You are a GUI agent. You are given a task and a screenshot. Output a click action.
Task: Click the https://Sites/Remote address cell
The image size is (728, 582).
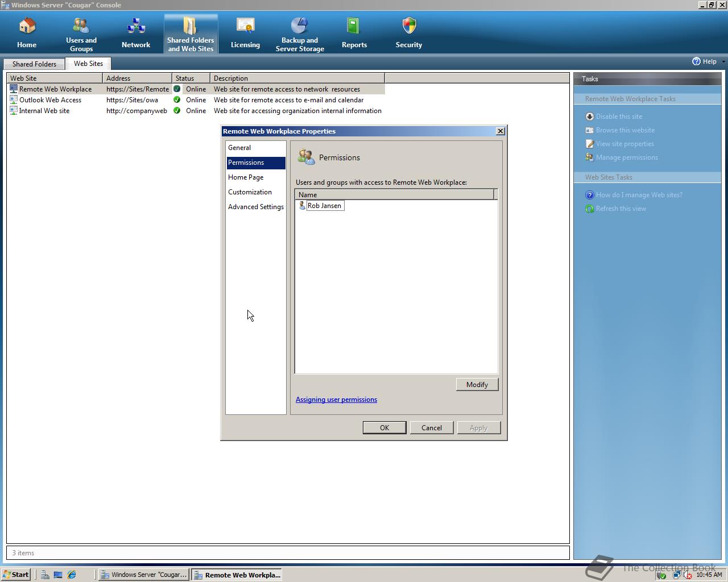click(138, 89)
